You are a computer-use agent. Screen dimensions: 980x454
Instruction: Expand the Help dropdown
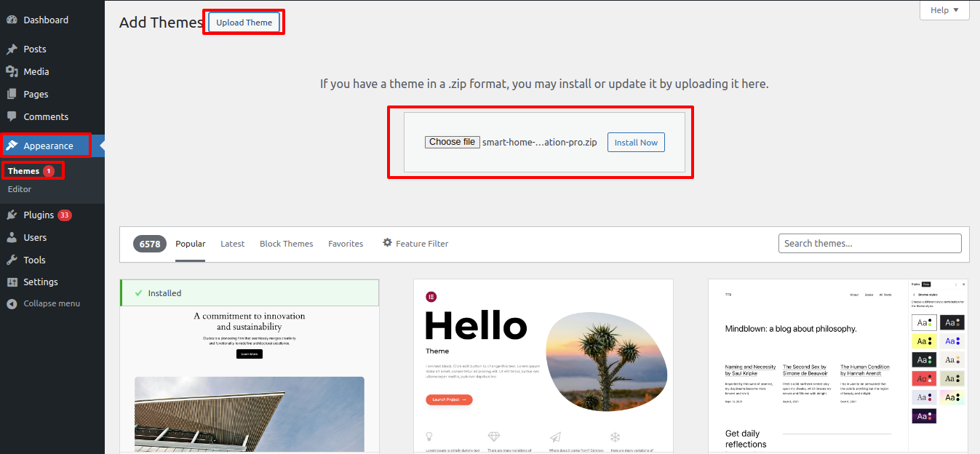click(x=944, y=9)
